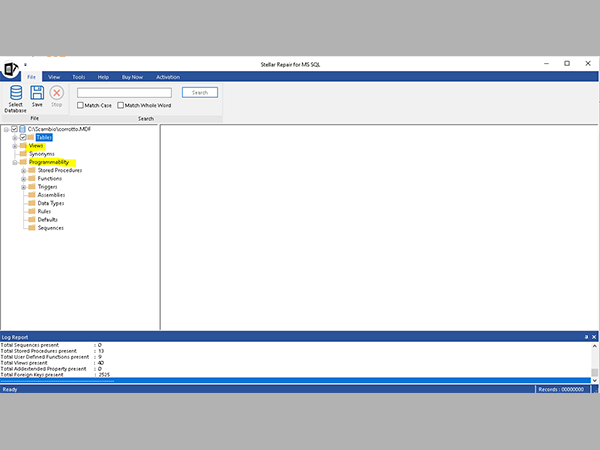Click the Stellar application logo
The height and width of the screenshot is (450, 600).
pyautogui.click(x=10, y=69)
